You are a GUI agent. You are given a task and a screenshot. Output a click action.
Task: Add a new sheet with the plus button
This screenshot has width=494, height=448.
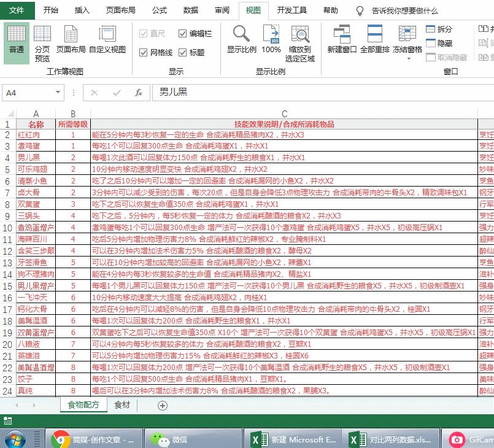[162, 406]
